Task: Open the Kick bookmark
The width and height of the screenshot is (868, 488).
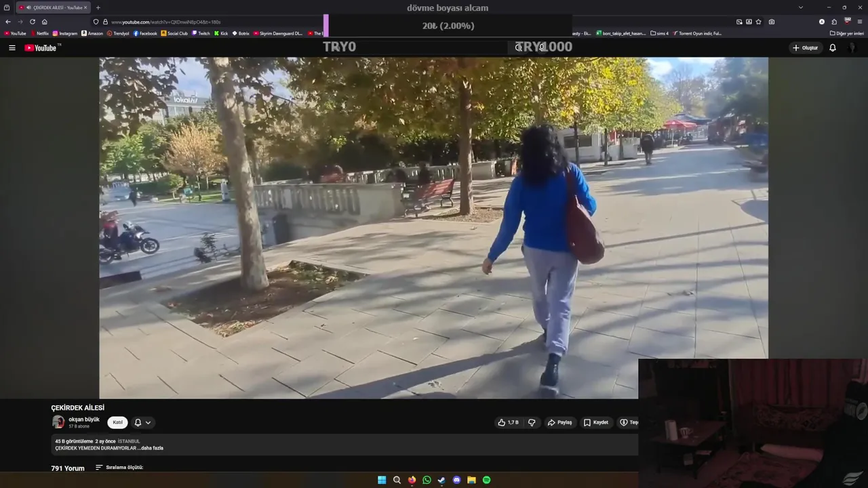Action: (221, 33)
